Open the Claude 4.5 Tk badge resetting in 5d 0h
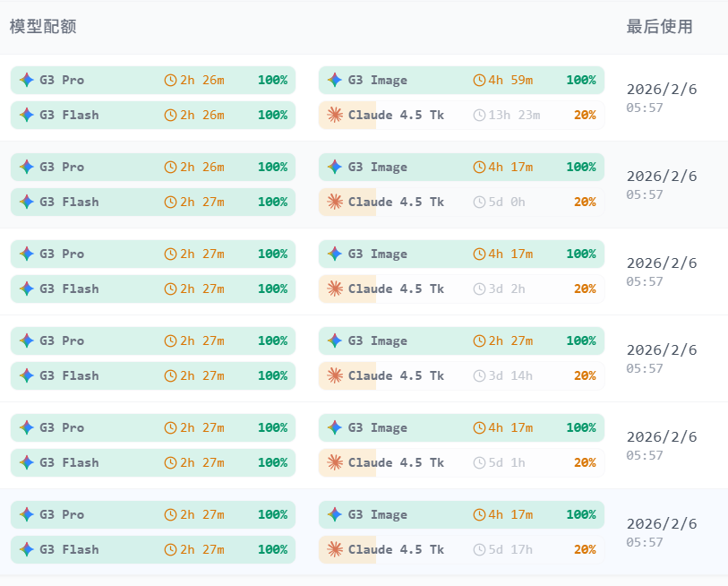 (461, 202)
